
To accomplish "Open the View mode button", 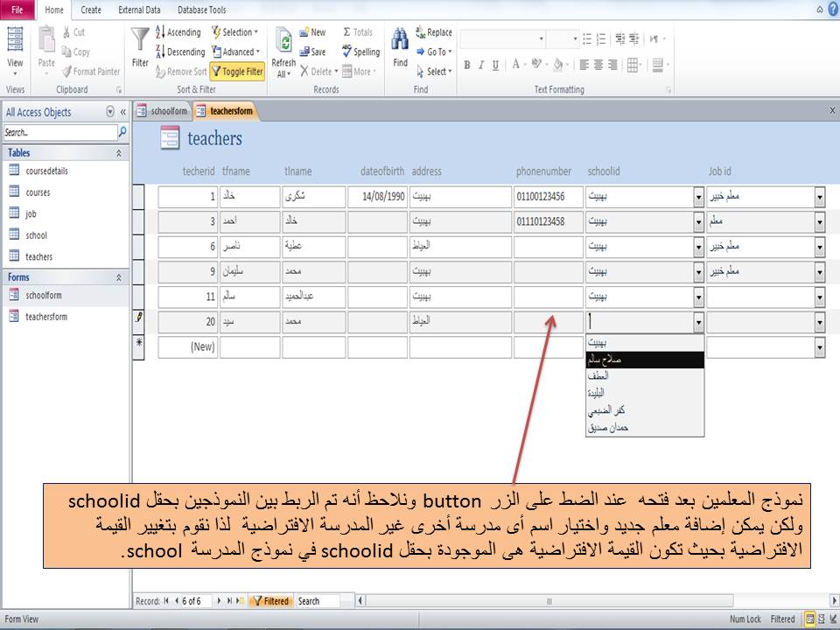I will point(15,51).
